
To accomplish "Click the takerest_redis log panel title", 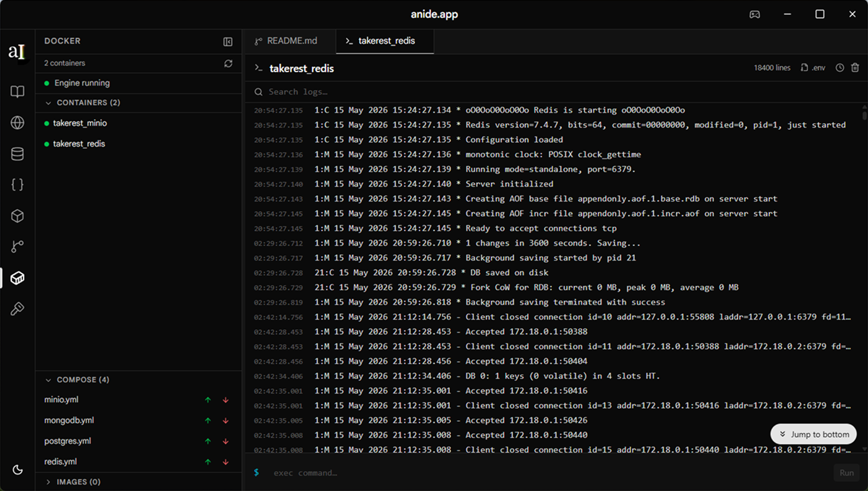I will [x=301, y=69].
